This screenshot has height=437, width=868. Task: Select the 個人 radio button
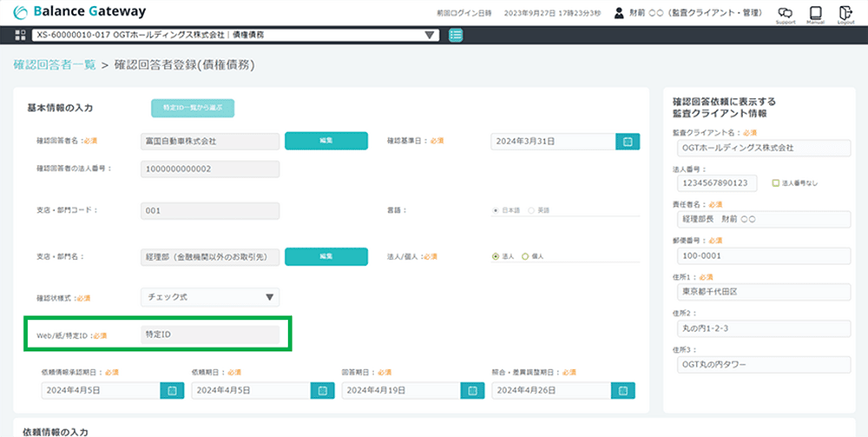coord(525,257)
